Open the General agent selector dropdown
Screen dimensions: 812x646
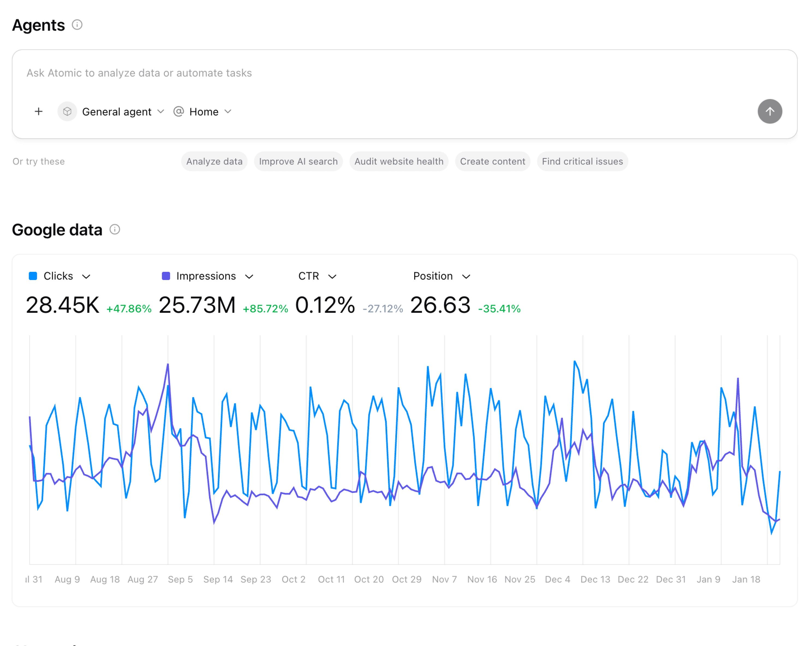click(161, 112)
